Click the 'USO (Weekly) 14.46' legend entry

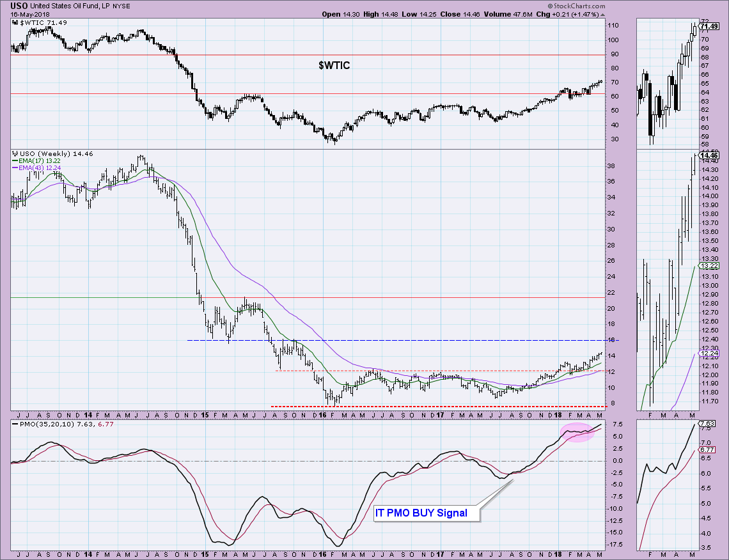tap(52, 153)
